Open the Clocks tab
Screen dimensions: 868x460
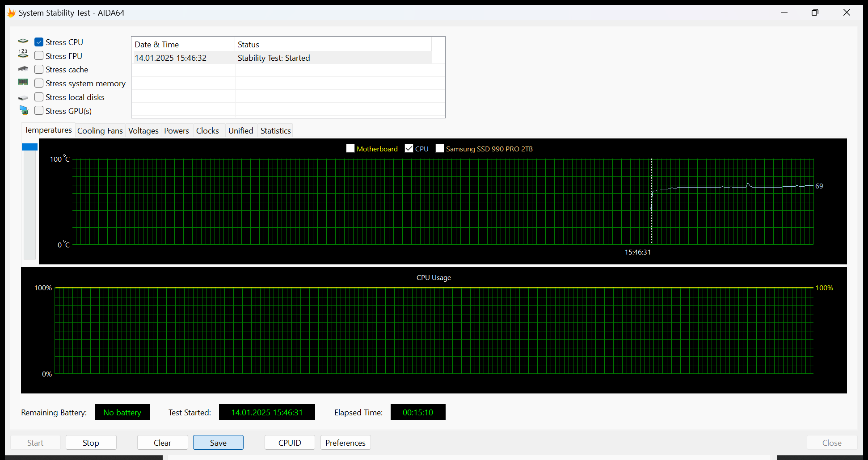(208, 131)
